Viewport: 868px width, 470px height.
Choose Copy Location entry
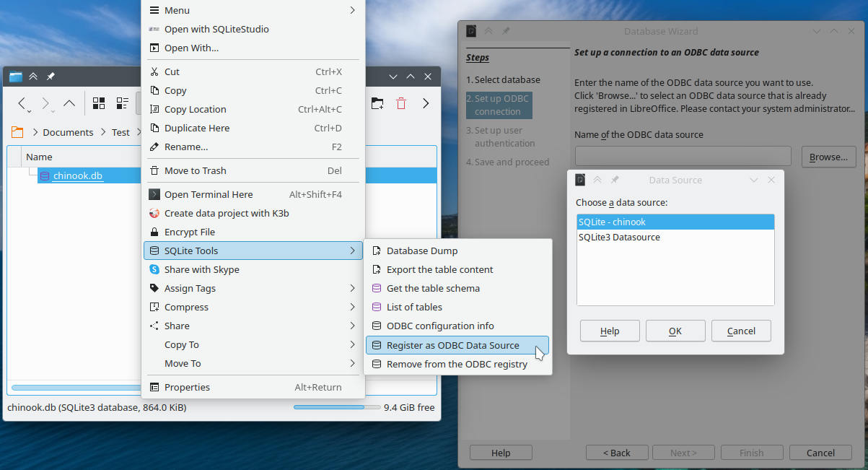253,109
